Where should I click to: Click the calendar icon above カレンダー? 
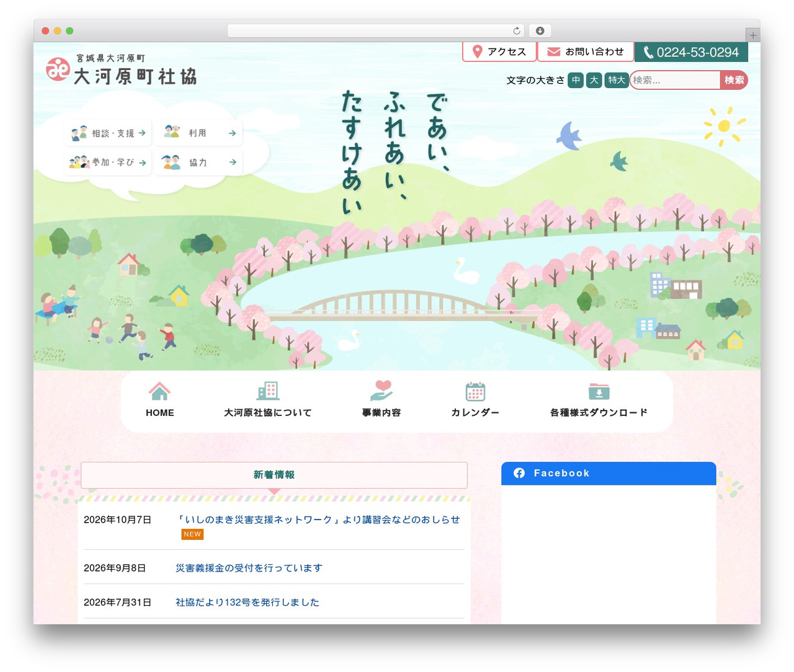[475, 391]
